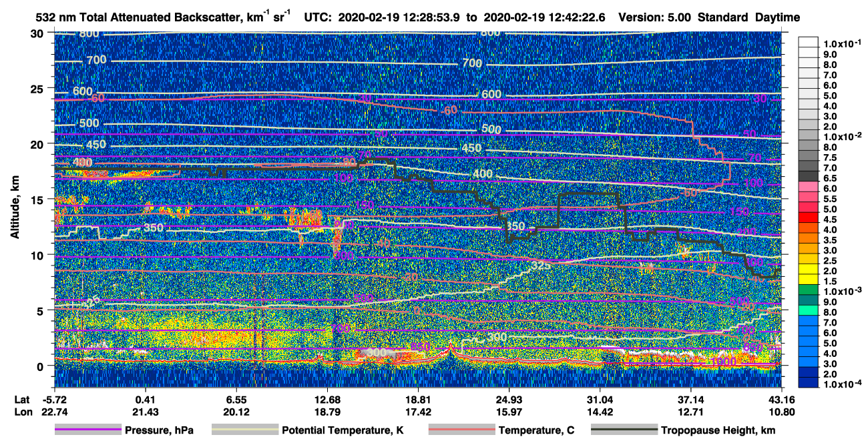Image resolution: width=868 pixels, height=445 pixels.
Task: Click the 'Pressure, hPa' legend entry
Action: 159,430
